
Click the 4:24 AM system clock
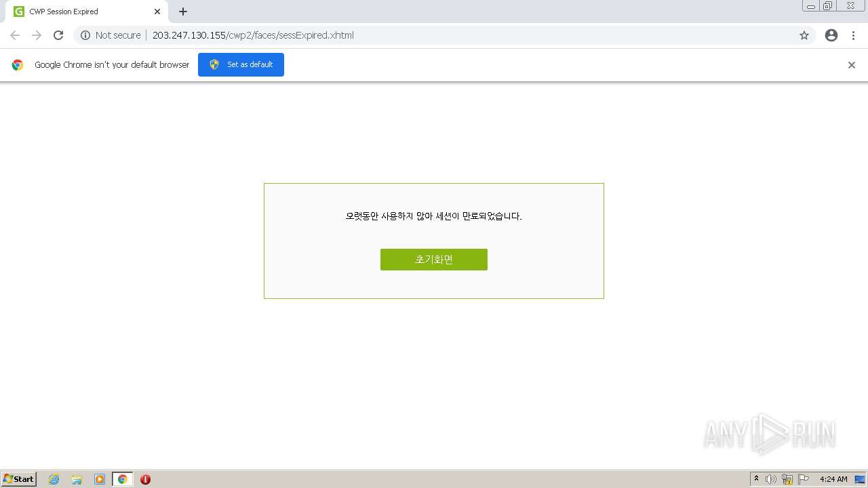[833, 479]
